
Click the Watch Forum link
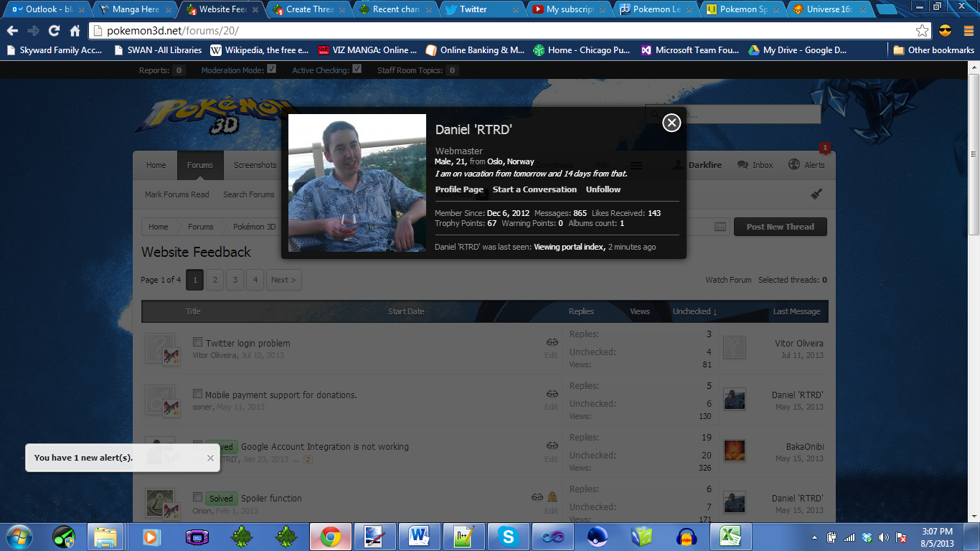coord(728,280)
